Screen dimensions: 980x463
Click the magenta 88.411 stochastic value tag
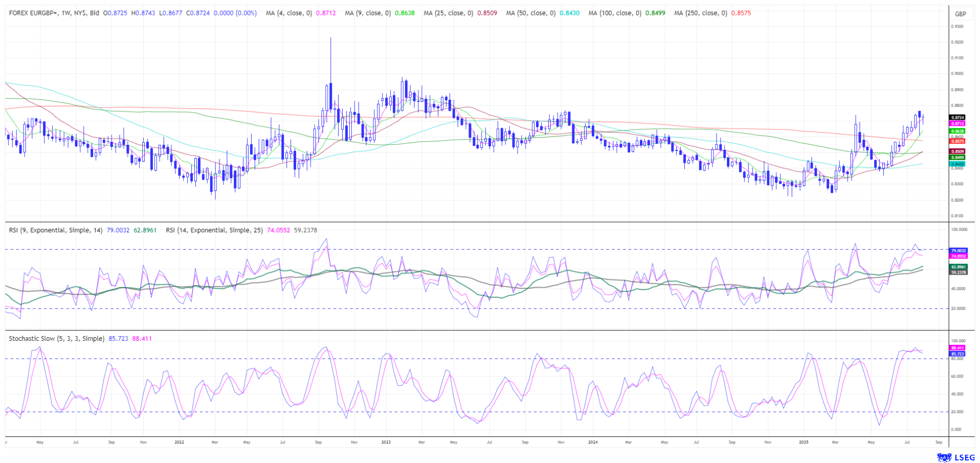click(x=957, y=348)
